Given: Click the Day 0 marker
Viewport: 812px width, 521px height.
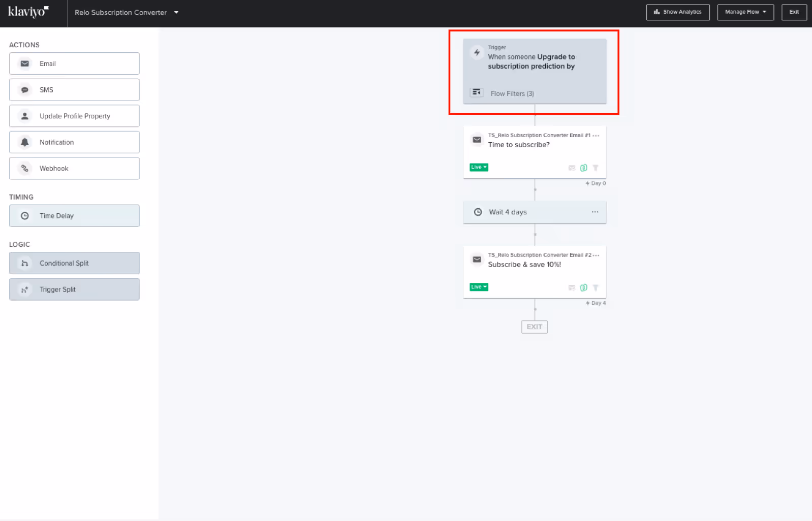Looking at the screenshot, I should click(596, 183).
